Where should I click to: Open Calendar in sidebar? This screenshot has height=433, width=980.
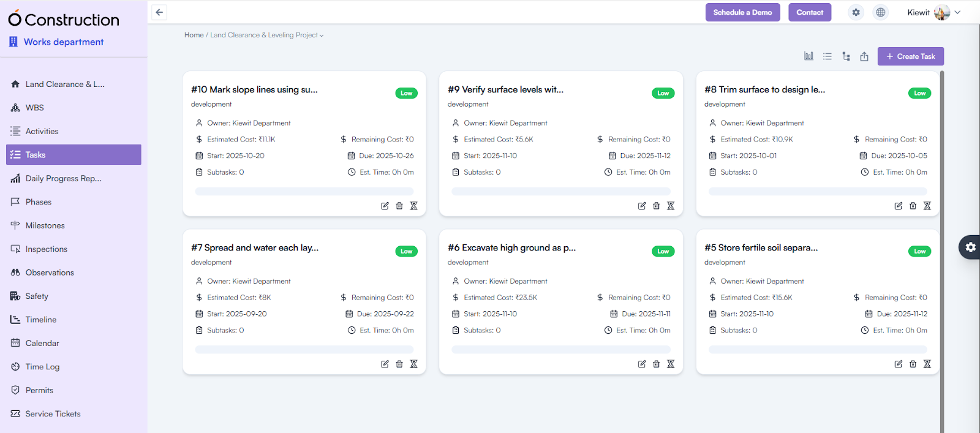tap(73, 344)
